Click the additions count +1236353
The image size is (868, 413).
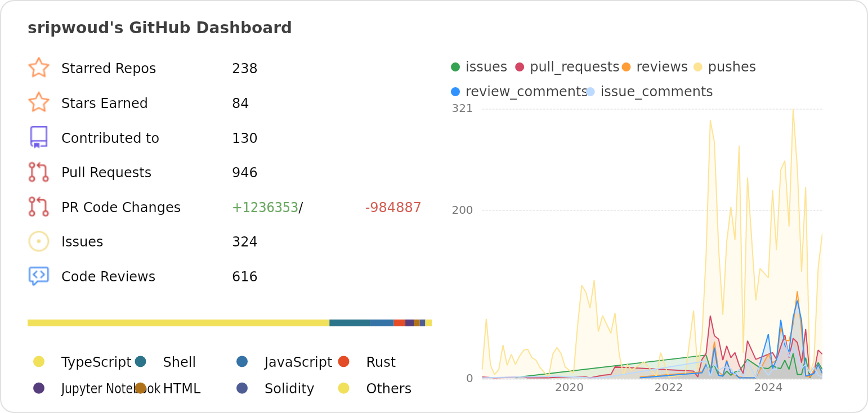(265, 208)
